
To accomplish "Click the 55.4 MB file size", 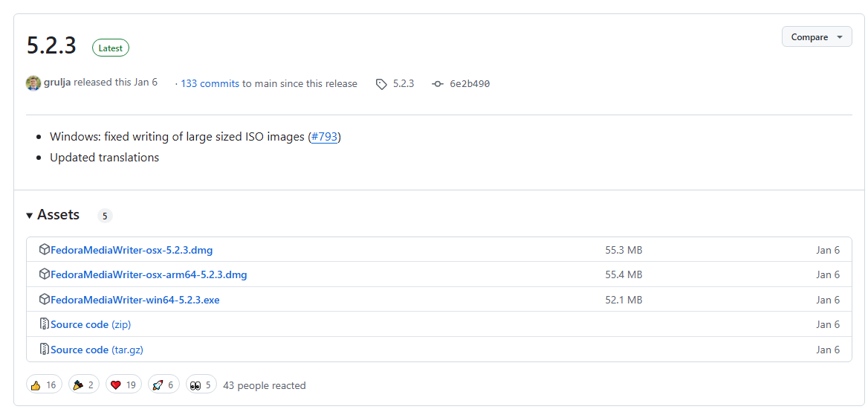I will point(624,274).
